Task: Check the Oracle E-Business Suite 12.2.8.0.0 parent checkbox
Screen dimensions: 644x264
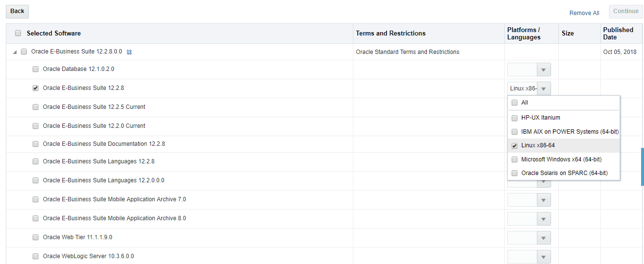Action: click(24, 52)
